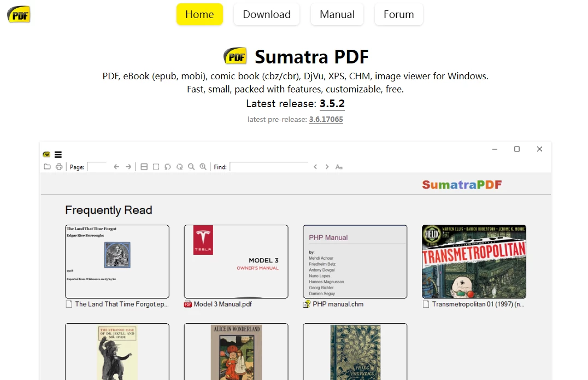Click the Find text input field
Screen dimensions: 588x380
[x=269, y=167]
